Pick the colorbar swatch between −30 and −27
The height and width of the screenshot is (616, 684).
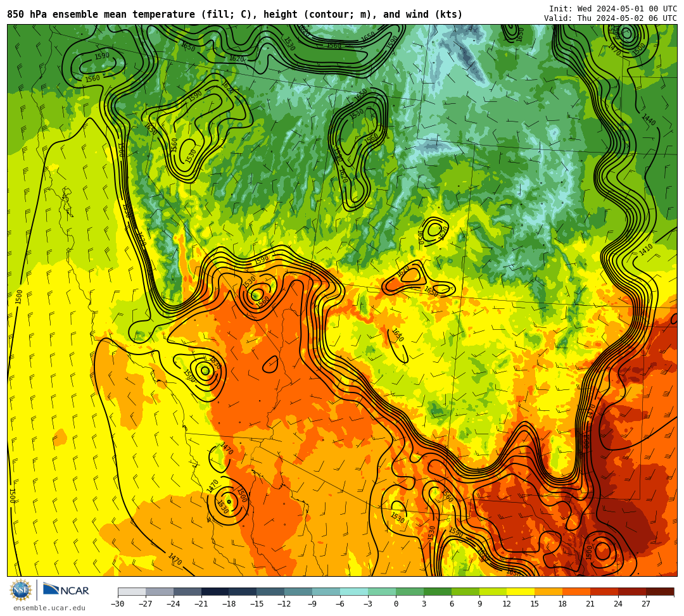(x=132, y=591)
